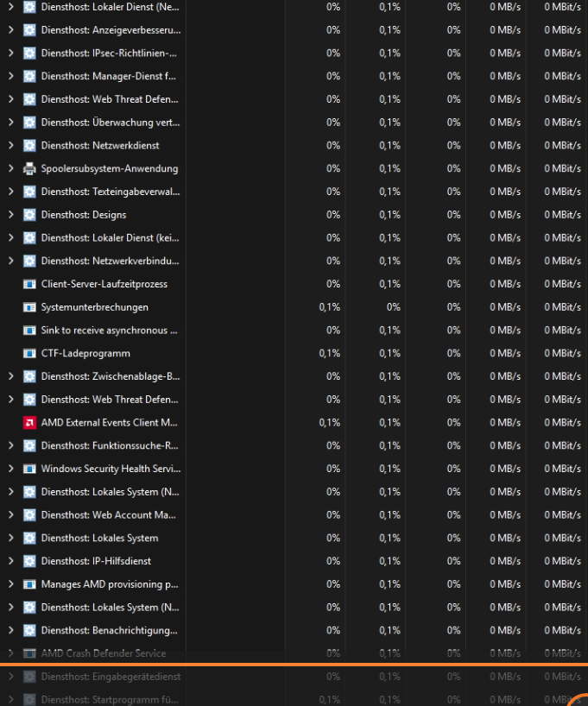Expand Diensthost: IP-Hilfsdienst entry
Image resolution: width=588 pixels, height=706 pixels.
[11, 561]
